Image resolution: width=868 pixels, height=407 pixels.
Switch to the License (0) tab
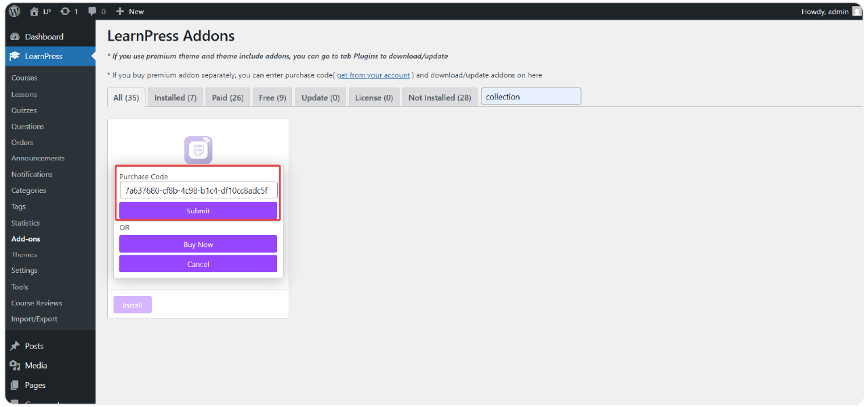pyautogui.click(x=374, y=98)
